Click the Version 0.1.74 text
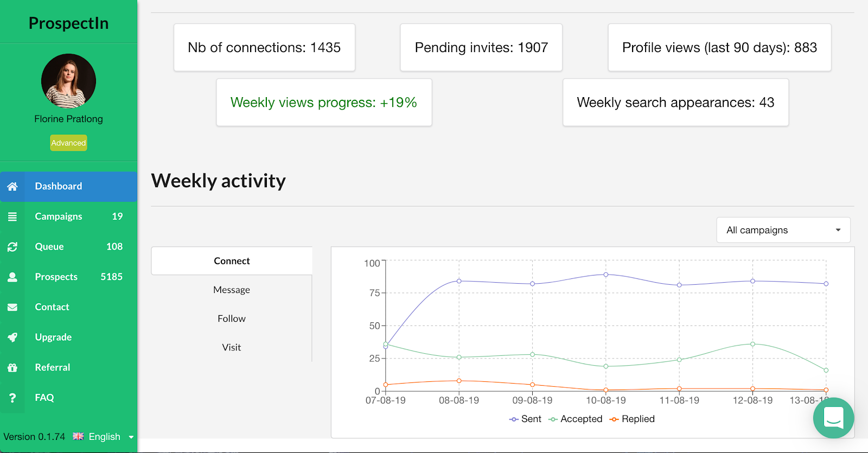 (34, 437)
